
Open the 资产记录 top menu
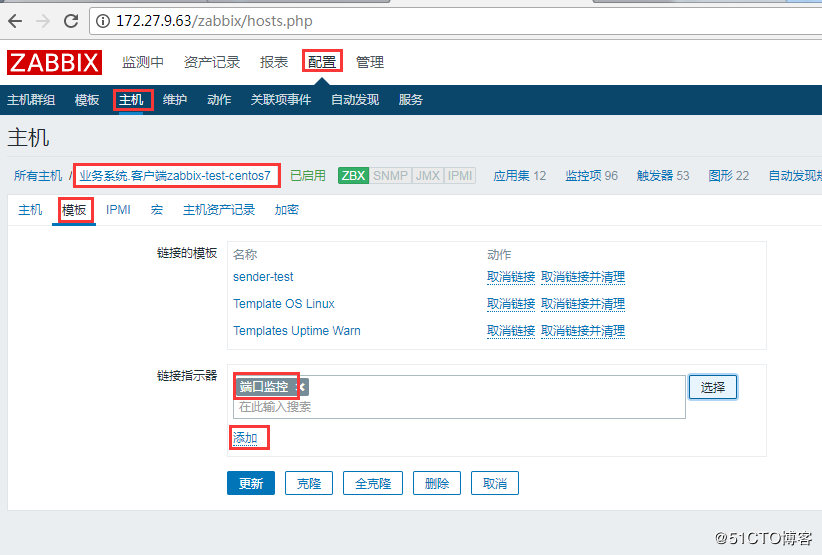[212, 62]
